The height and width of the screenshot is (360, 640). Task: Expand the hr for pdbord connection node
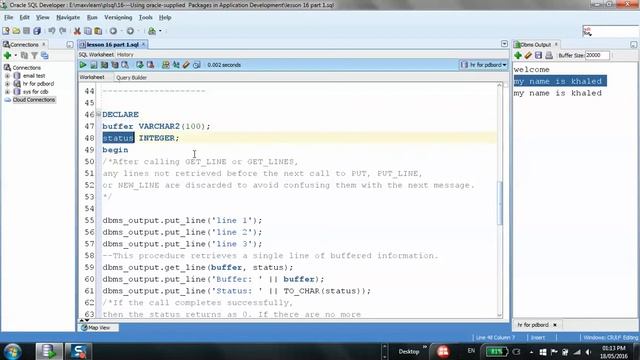(x=7, y=84)
